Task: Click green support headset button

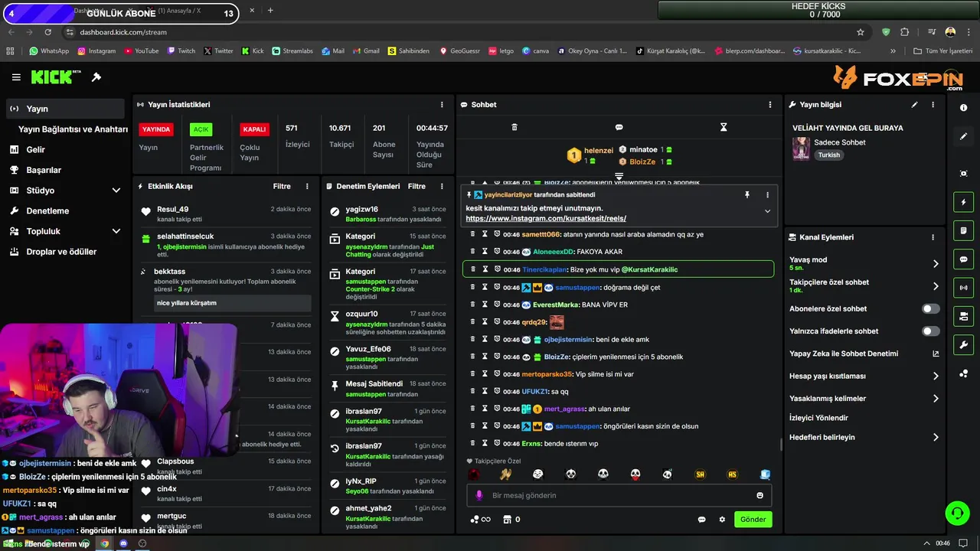Action: click(957, 513)
